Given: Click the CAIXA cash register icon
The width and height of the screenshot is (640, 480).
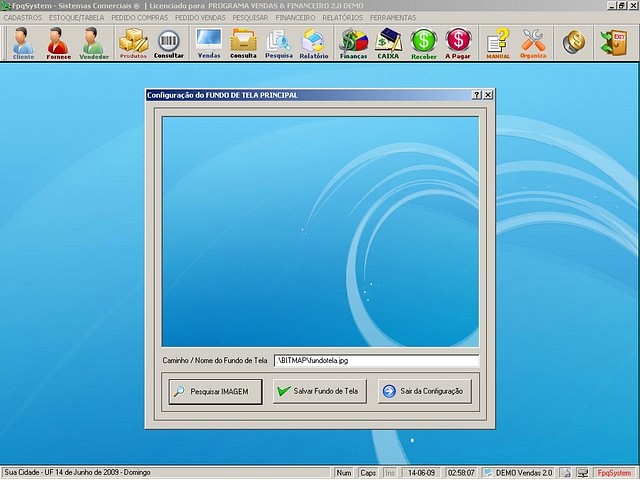Looking at the screenshot, I should tap(388, 43).
